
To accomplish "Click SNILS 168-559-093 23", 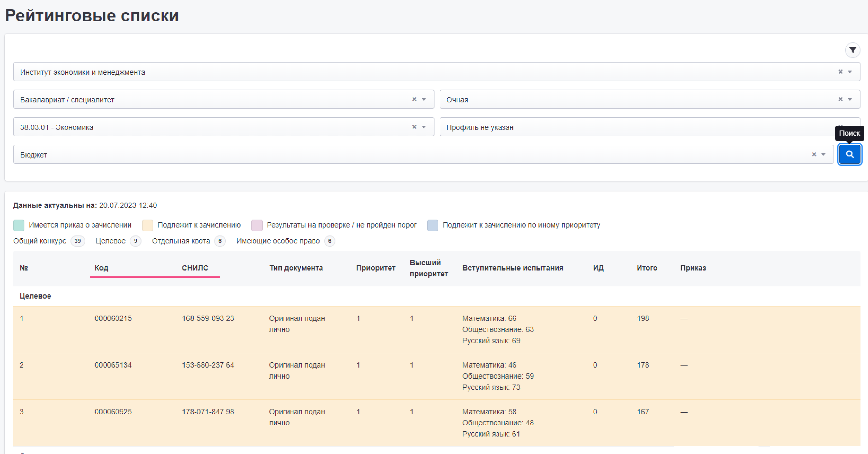I will pyautogui.click(x=208, y=318).
